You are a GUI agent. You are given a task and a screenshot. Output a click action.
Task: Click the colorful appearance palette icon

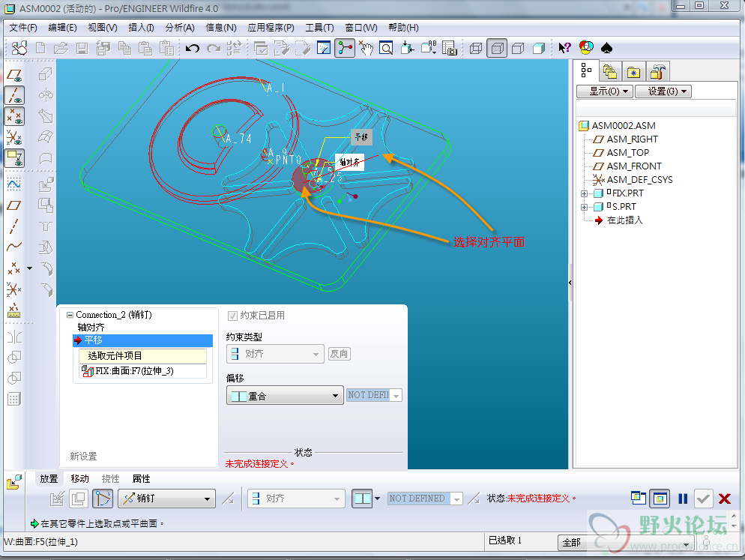click(586, 47)
